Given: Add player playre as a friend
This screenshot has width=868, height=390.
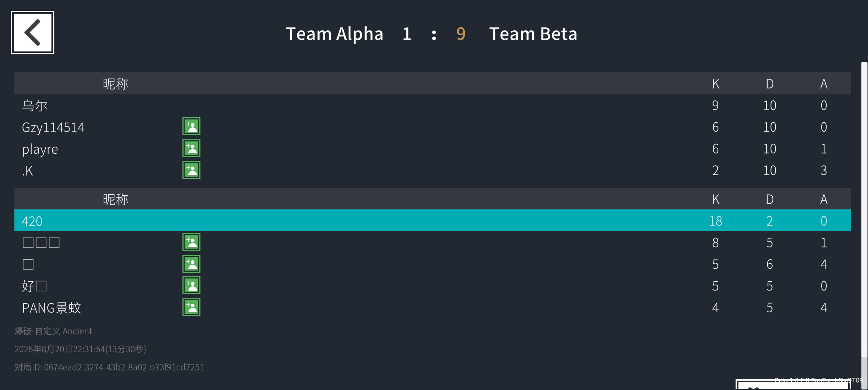Looking at the screenshot, I should point(191,148).
